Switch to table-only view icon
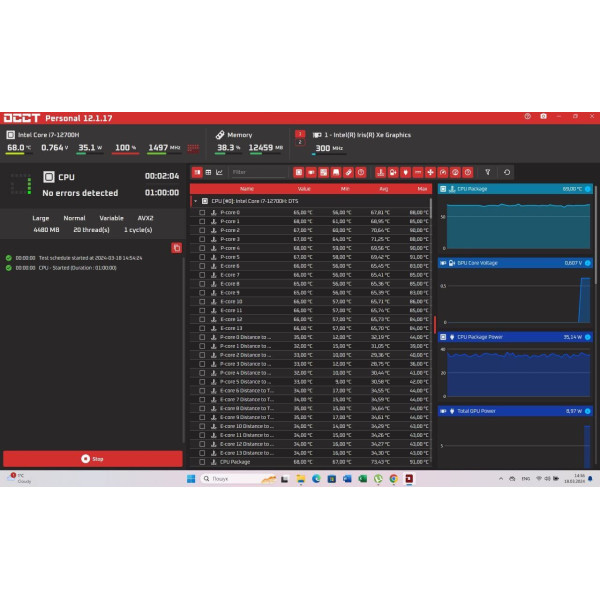Screen dimensions: 600x600 [x=208, y=173]
